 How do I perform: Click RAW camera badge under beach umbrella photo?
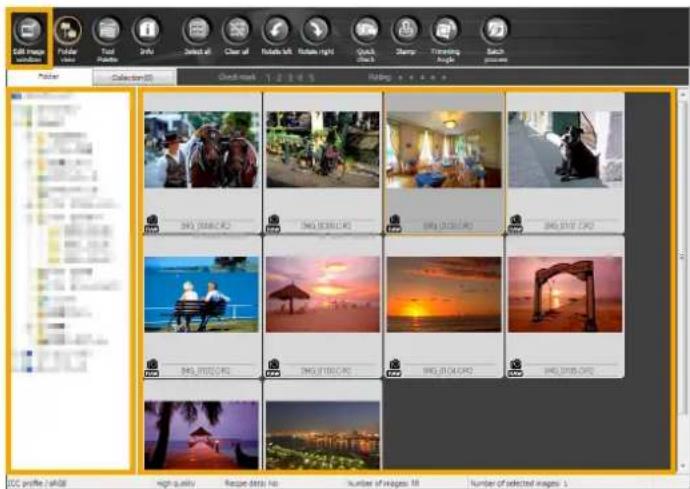coord(273,368)
